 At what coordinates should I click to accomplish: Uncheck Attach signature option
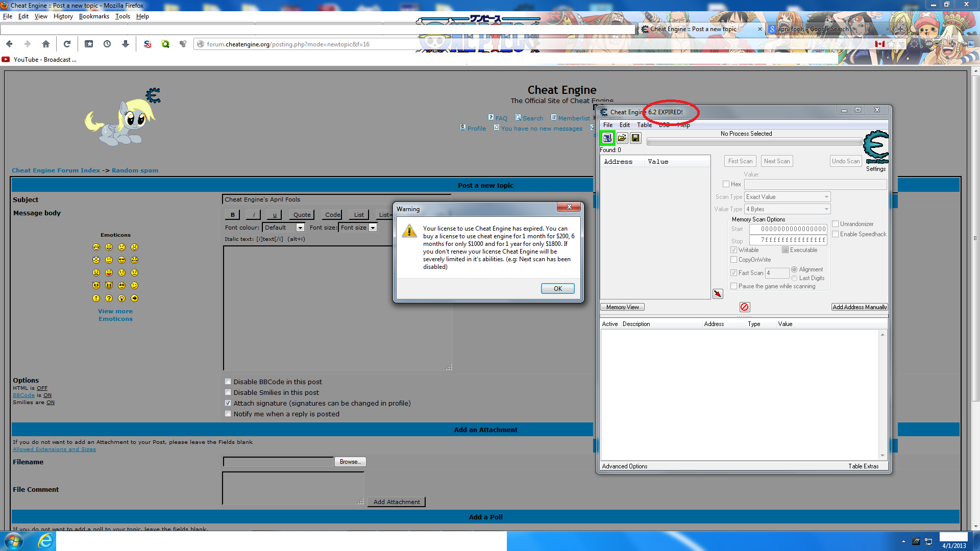point(228,403)
